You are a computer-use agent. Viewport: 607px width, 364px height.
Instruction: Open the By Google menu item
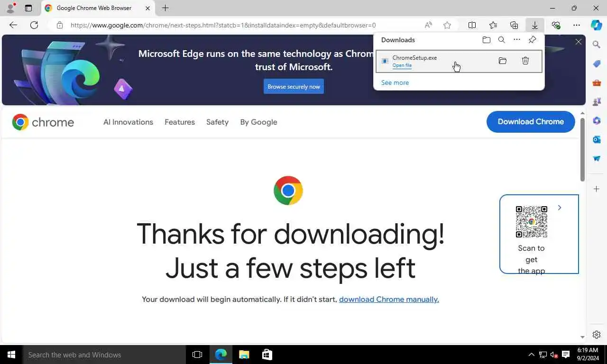pos(258,122)
